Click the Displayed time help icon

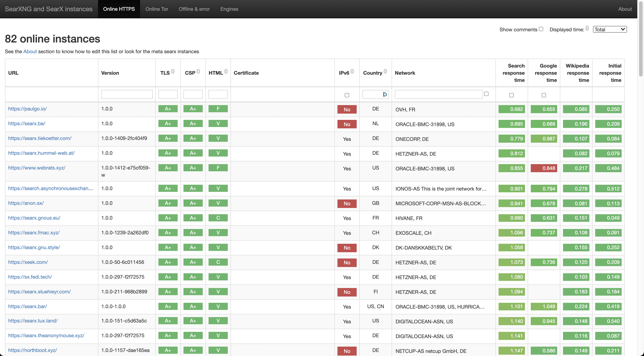[588, 28]
